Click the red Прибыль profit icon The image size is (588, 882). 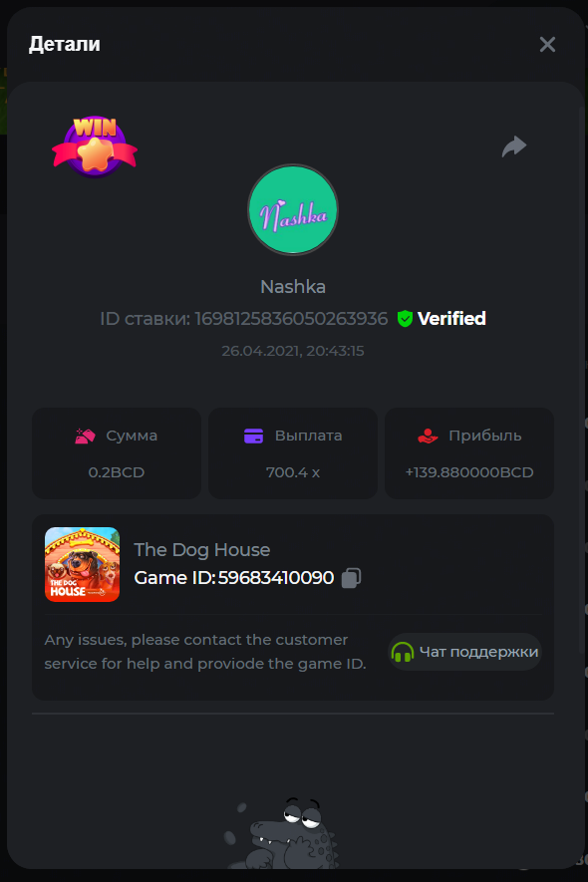(428, 436)
